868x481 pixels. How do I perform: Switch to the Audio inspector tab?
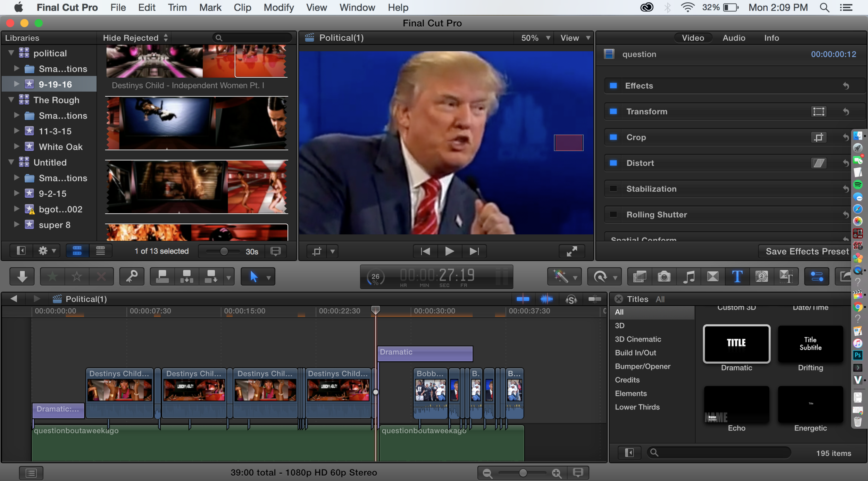[734, 38]
